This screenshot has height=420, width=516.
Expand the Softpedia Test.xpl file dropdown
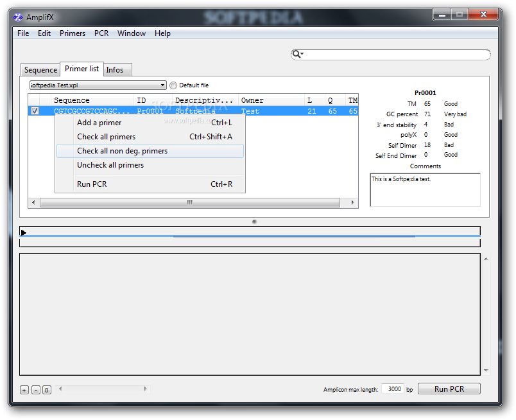click(98, 85)
